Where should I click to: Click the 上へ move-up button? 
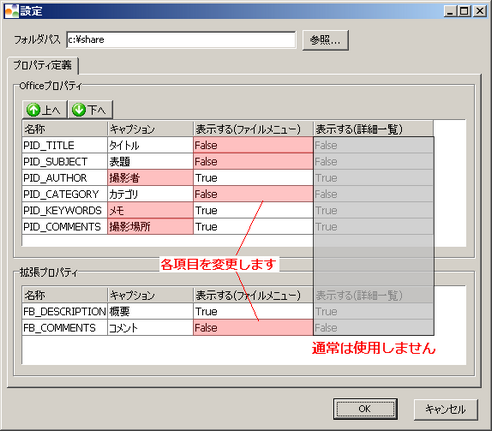pyautogui.click(x=44, y=109)
